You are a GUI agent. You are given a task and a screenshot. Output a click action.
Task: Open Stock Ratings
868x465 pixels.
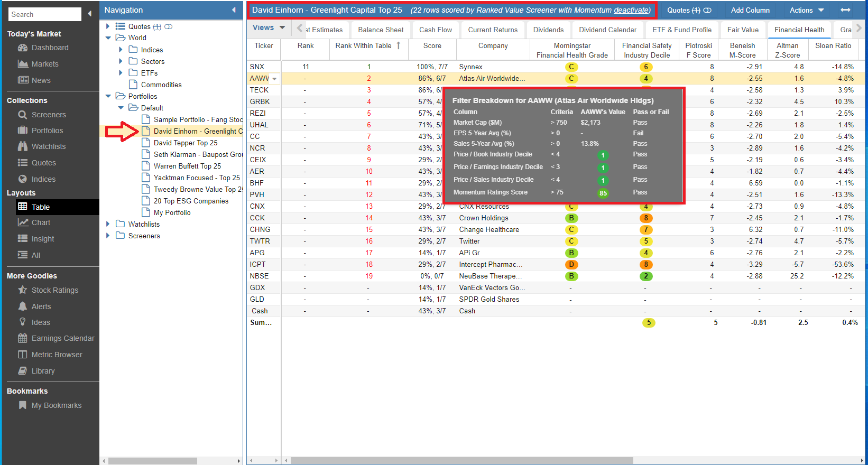pyautogui.click(x=55, y=290)
